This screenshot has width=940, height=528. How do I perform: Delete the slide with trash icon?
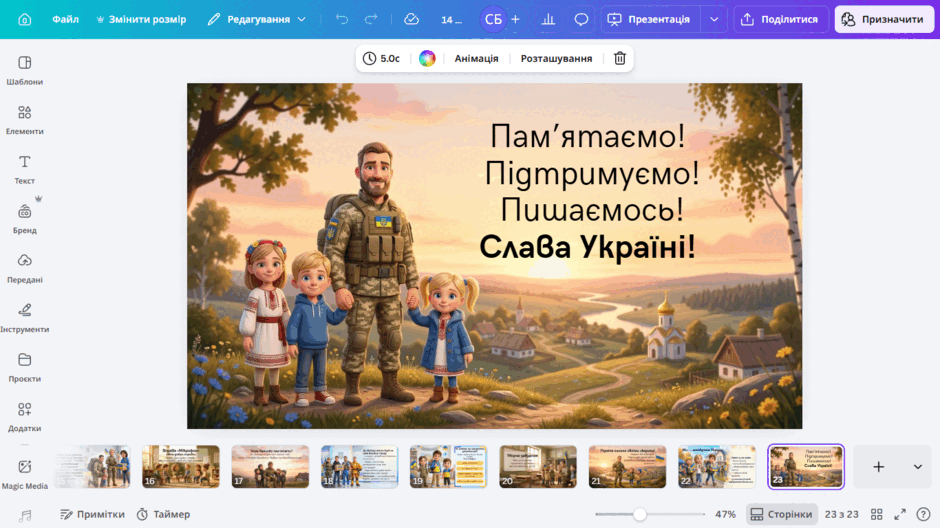point(619,58)
